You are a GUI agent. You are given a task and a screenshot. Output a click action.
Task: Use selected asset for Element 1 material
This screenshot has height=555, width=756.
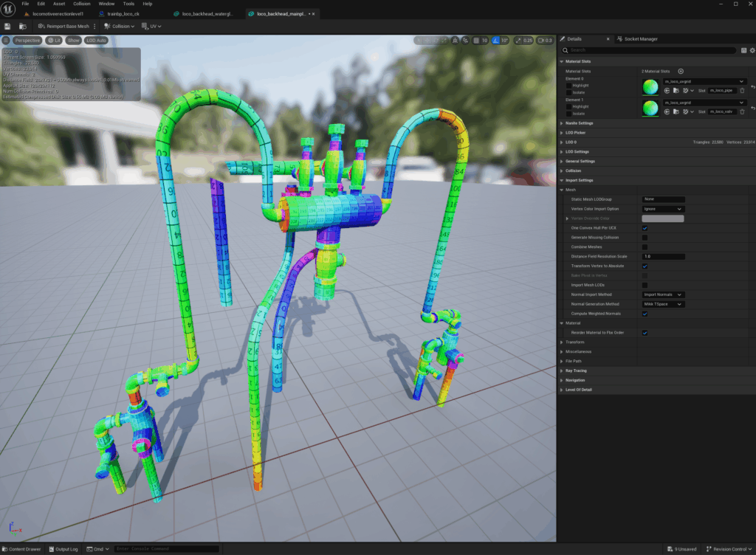(x=667, y=111)
